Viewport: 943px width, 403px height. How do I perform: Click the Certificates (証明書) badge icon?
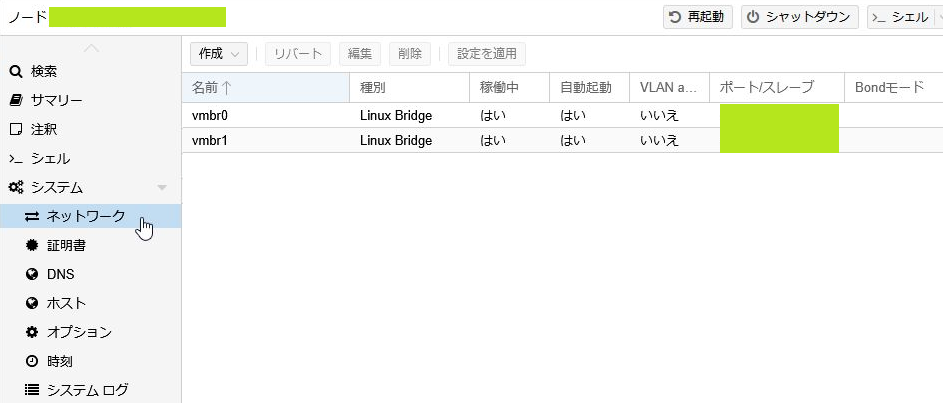[32, 245]
